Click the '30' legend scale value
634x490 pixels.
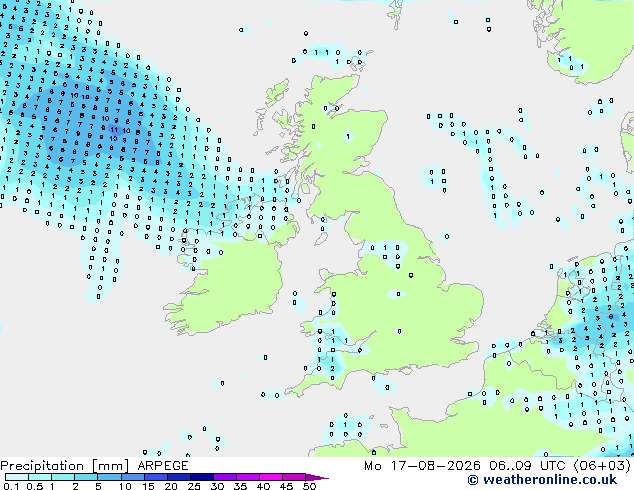[x=217, y=486]
